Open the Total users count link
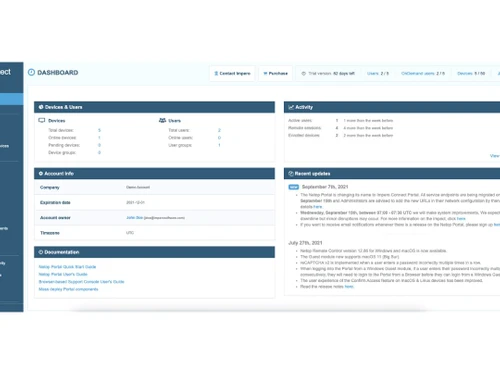Viewport: 500px width, 375px height. (219, 130)
